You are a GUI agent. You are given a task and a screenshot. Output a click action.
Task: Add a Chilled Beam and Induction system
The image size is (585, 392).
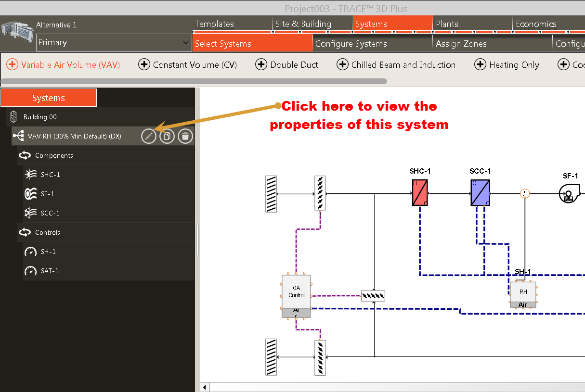tap(396, 65)
